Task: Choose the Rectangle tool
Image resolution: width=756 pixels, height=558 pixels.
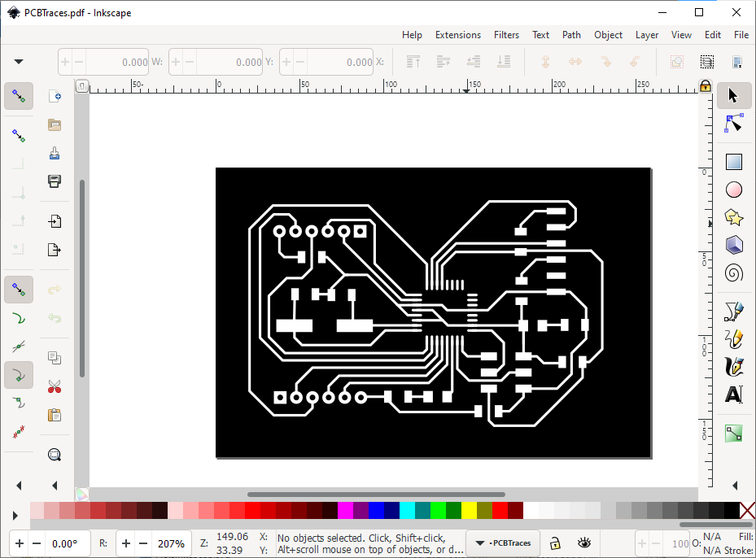Action: click(x=733, y=162)
